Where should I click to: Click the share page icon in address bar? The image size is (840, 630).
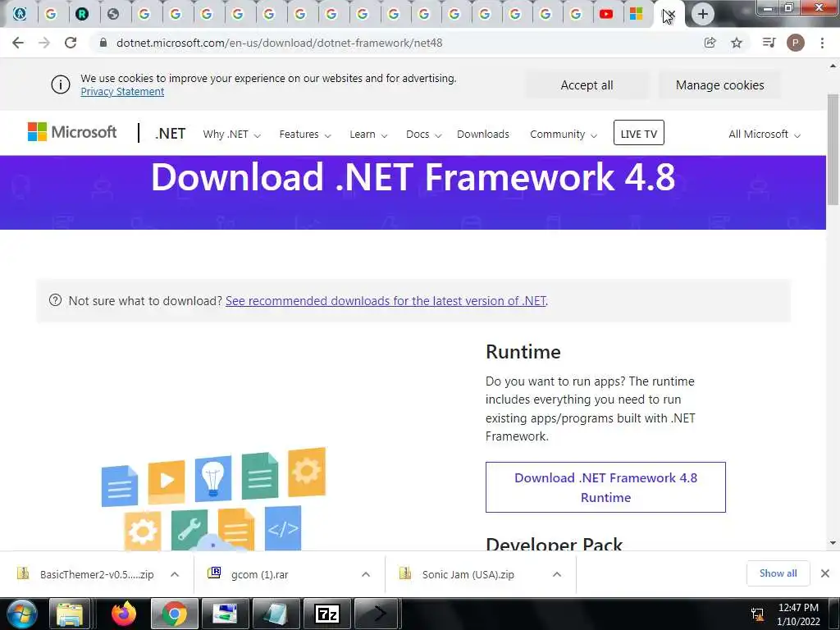point(710,43)
